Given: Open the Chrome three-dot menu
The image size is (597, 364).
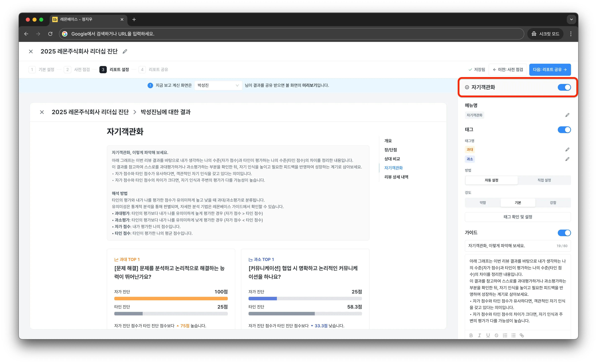Looking at the screenshot, I should tap(571, 34).
